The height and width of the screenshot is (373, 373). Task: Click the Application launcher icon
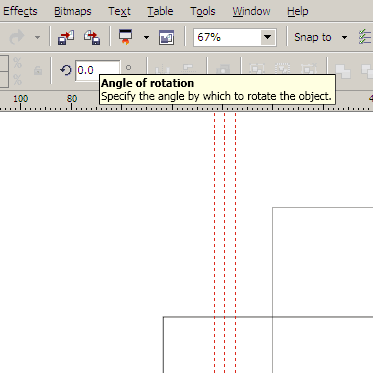coord(126,37)
